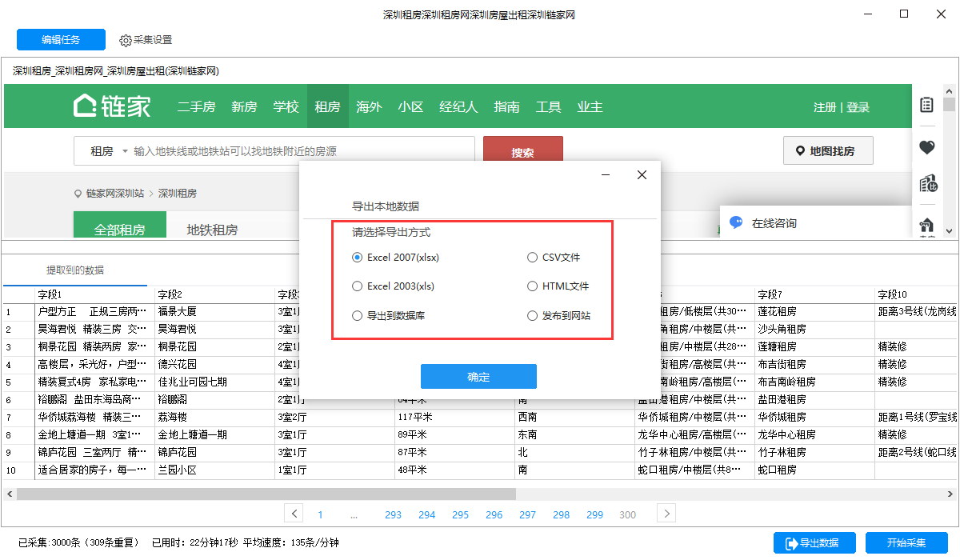Choose 发布到网站 export option
Screen dimensions: 960x560
pos(559,315)
